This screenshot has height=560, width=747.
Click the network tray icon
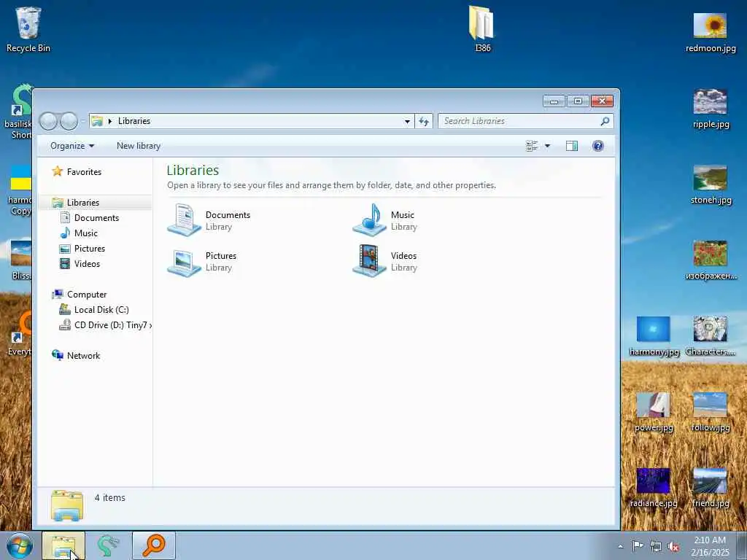coord(656,546)
